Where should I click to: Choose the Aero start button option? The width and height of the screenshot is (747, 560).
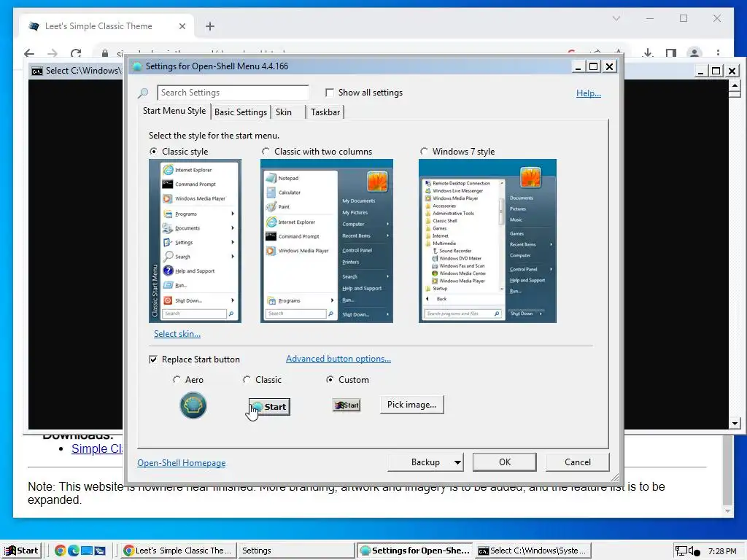pos(177,379)
